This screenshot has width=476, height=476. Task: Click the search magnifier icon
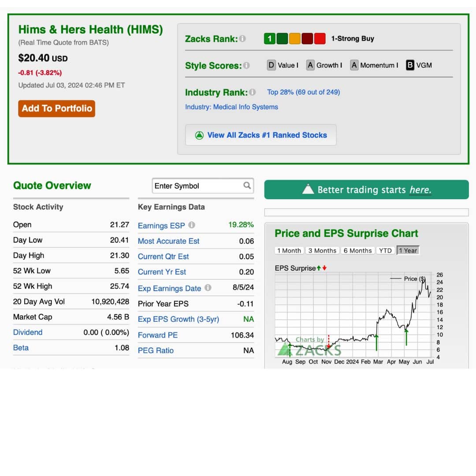point(247,185)
